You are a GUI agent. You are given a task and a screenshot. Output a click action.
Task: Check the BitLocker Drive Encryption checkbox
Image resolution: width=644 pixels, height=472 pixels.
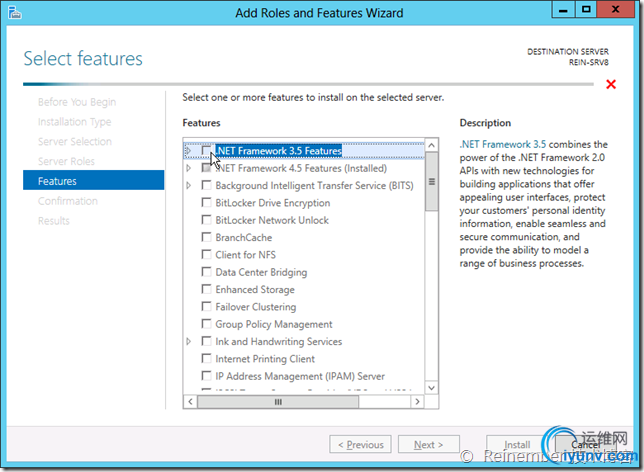click(x=206, y=203)
